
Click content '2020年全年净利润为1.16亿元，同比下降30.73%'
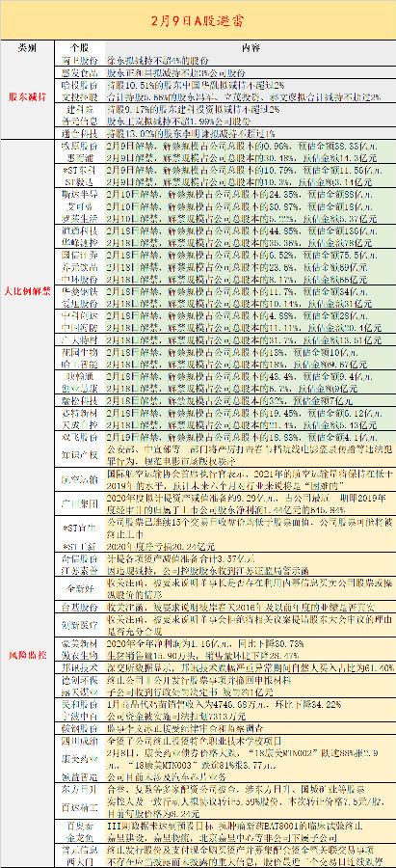coord(206,644)
